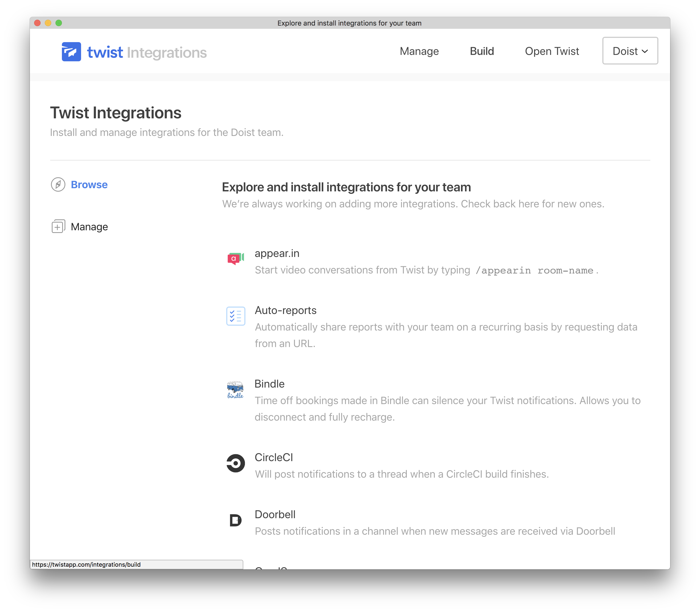The width and height of the screenshot is (700, 612).
Task: Click '/appearin room-name' command text
Action: (534, 271)
